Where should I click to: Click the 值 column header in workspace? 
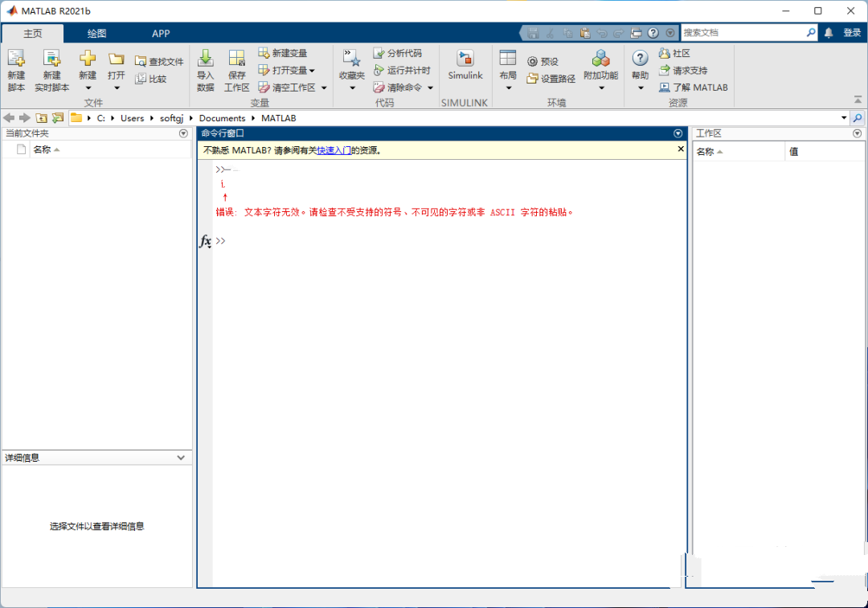click(x=793, y=152)
